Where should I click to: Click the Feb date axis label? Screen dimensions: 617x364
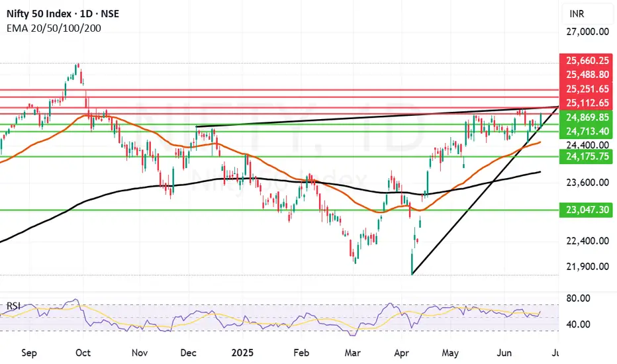click(301, 353)
